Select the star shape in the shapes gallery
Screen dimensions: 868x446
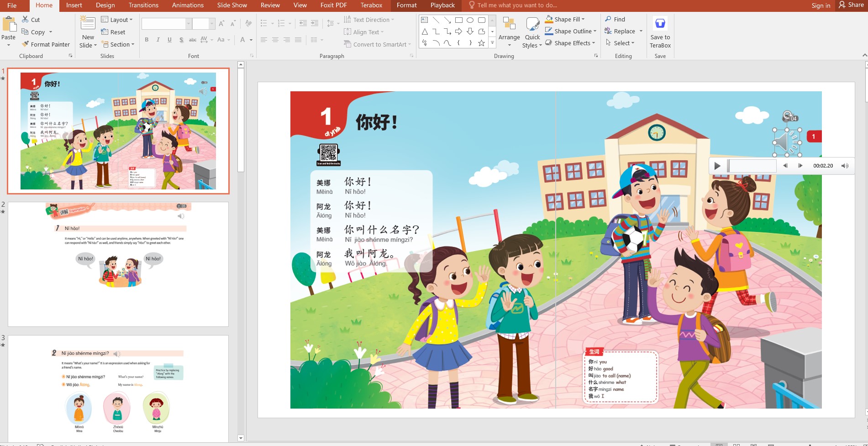[481, 42]
